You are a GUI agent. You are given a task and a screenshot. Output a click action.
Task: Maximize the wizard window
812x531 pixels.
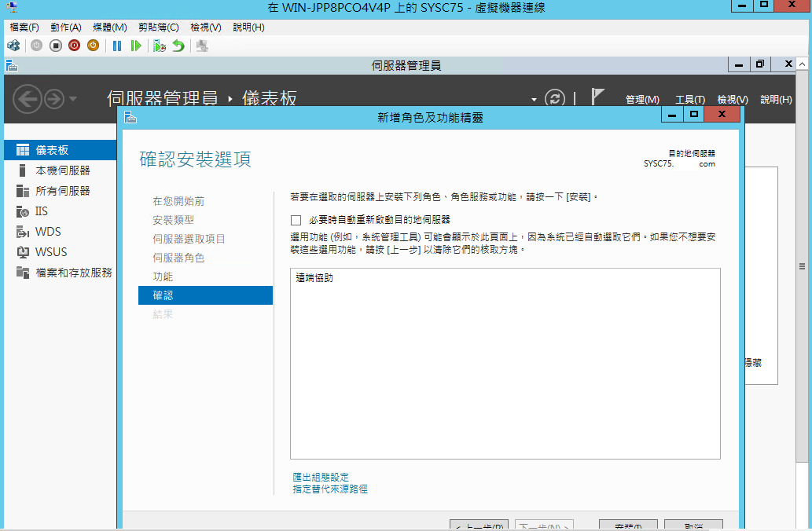pyautogui.click(x=693, y=115)
